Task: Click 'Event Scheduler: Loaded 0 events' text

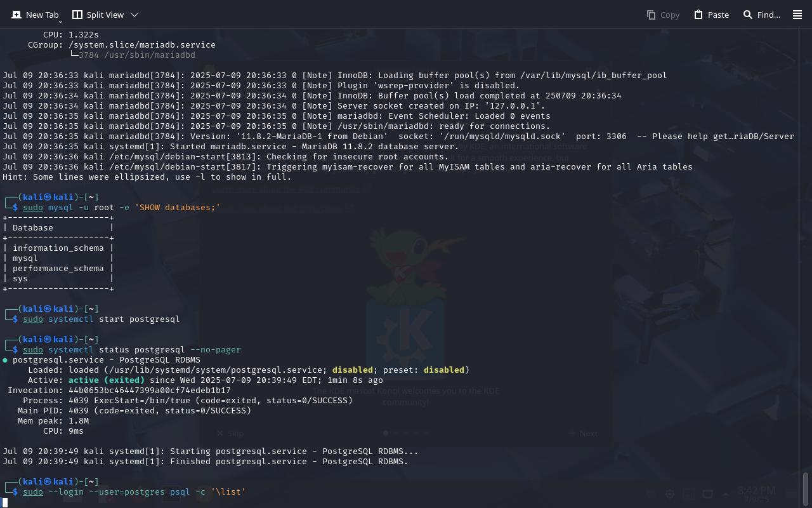Action: click(x=469, y=116)
